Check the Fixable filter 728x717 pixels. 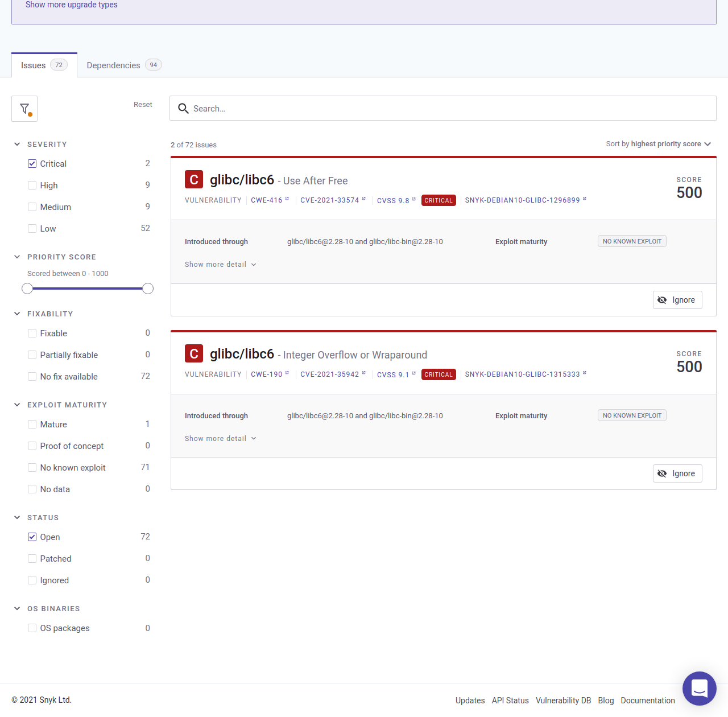(x=32, y=333)
